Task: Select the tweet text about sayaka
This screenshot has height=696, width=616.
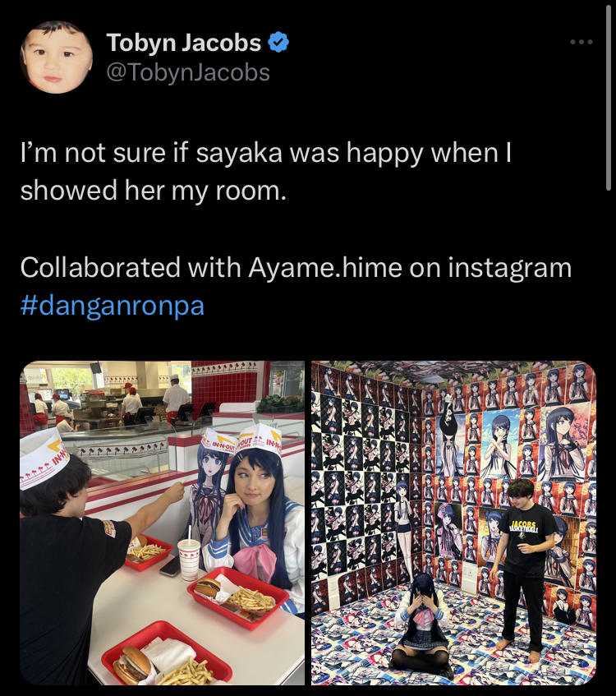Action: [x=266, y=172]
